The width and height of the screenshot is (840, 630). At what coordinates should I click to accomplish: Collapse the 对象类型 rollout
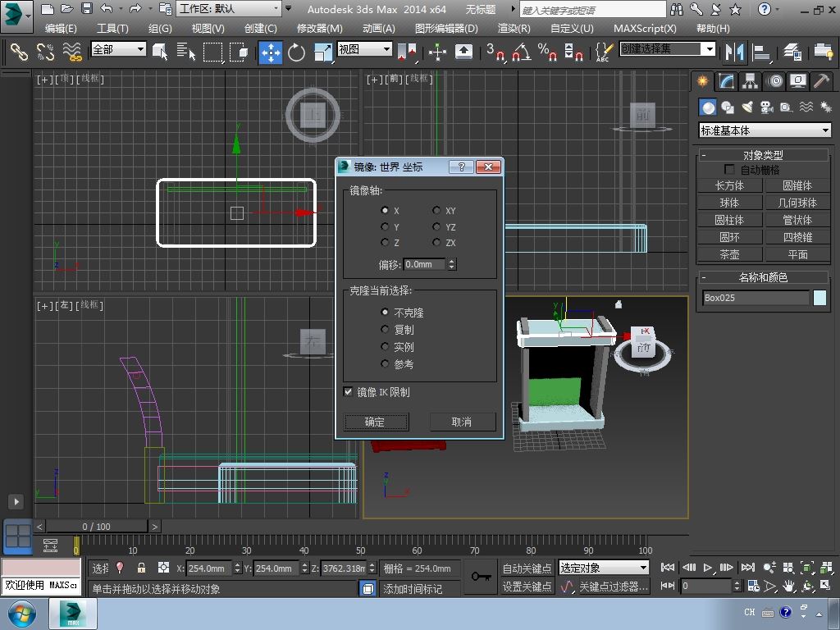coord(763,155)
